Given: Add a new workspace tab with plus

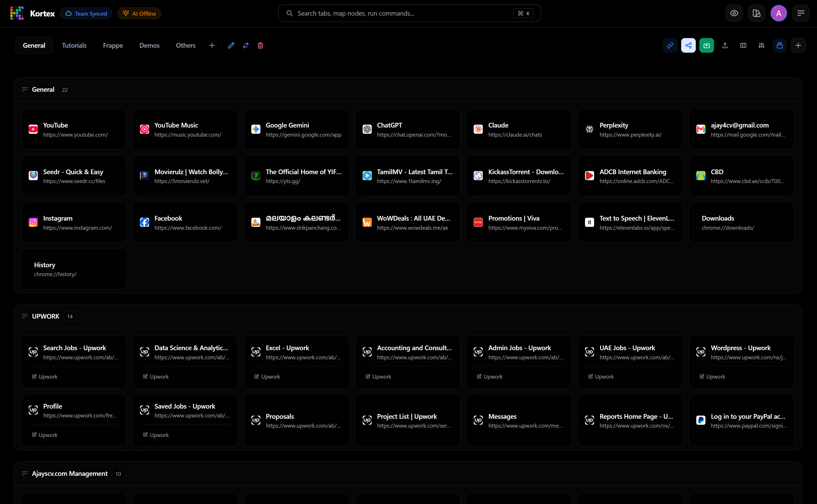Looking at the screenshot, I should pos(212,45).
